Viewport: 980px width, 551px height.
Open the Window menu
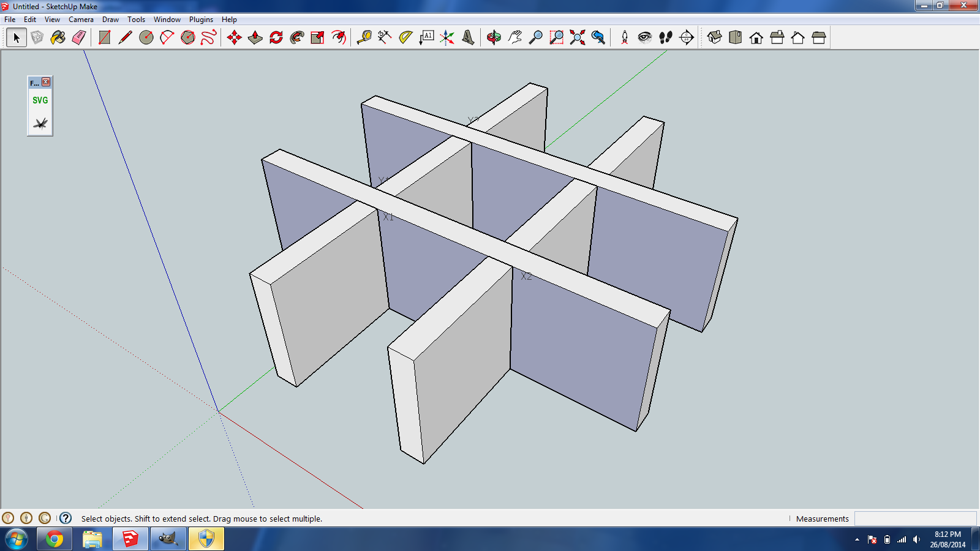[167, 19]
